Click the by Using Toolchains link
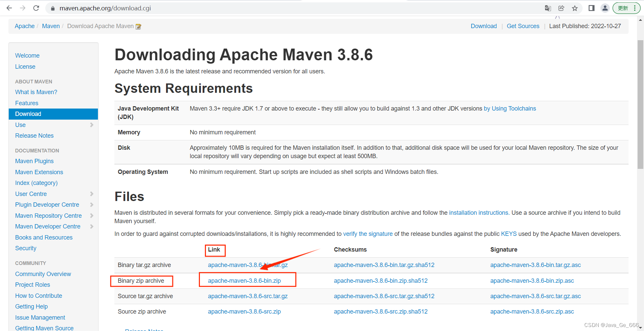 [510, 109]
